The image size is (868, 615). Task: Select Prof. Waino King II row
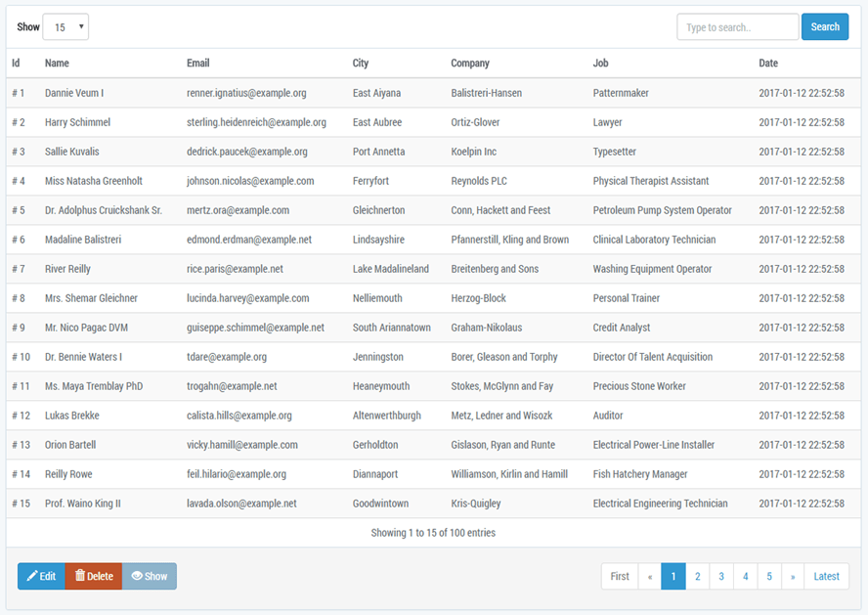(x=433, y=504)
